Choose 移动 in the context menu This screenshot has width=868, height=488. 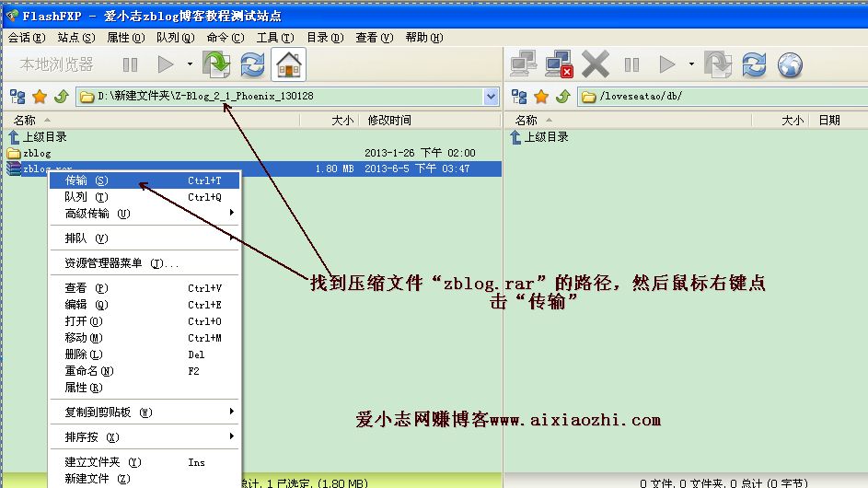click(145, 339)
